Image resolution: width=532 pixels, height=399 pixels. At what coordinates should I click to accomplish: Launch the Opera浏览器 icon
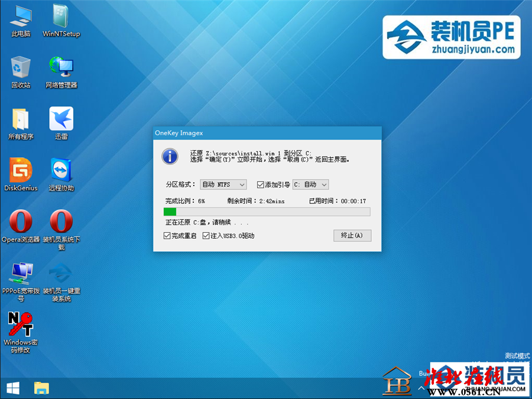point(21,226)
